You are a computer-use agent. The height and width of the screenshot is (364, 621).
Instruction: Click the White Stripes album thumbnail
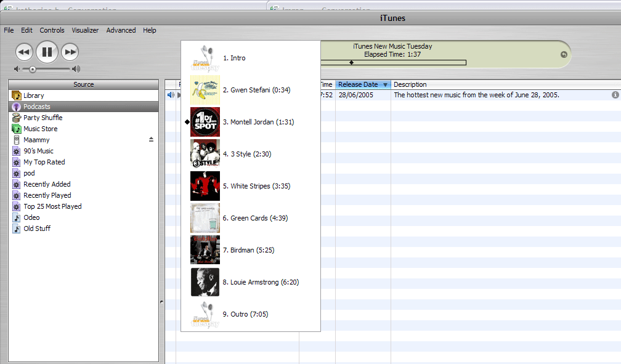coord(205,186)
